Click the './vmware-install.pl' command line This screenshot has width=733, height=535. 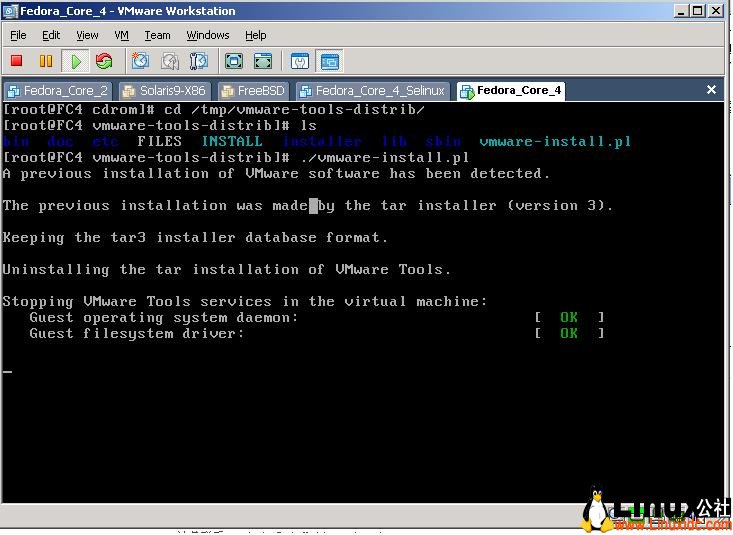[236, 158]
